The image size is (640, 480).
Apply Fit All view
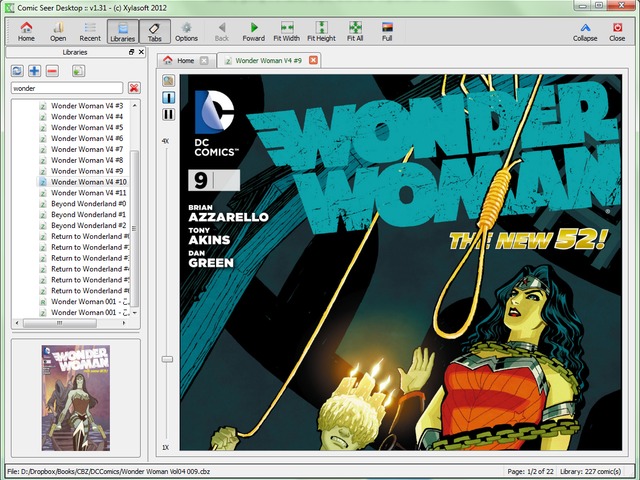[x=355, y=31]
